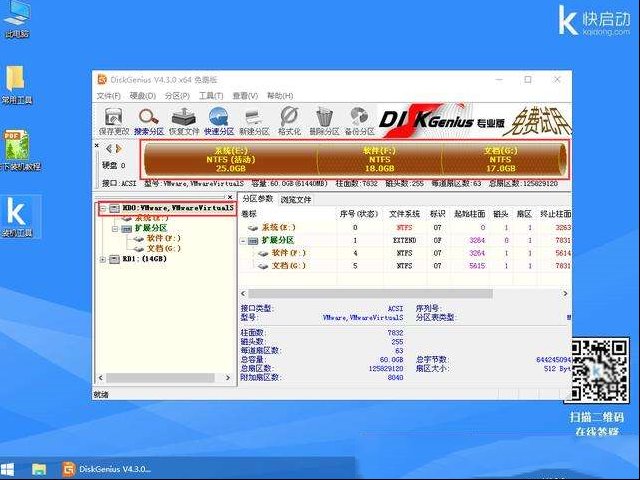Image resolution: width=640 pixels, height=480 pixels.
Task: Open the 分区(P) menu
Action: 177,96
